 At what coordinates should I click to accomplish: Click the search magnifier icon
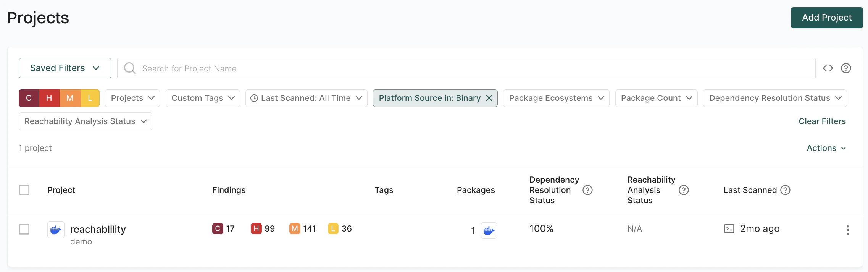(130, 68)
